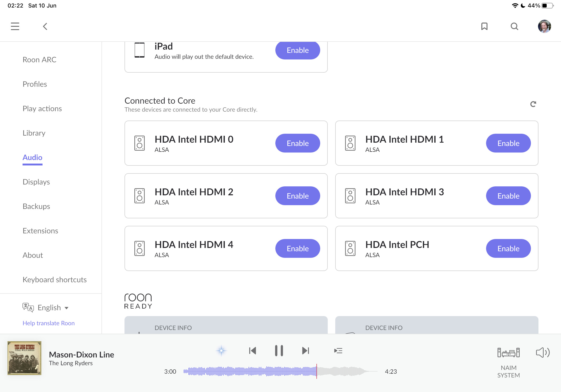Open Roon Radio sparkle icon
Viewport: 561px width, 392px height.
221,351
